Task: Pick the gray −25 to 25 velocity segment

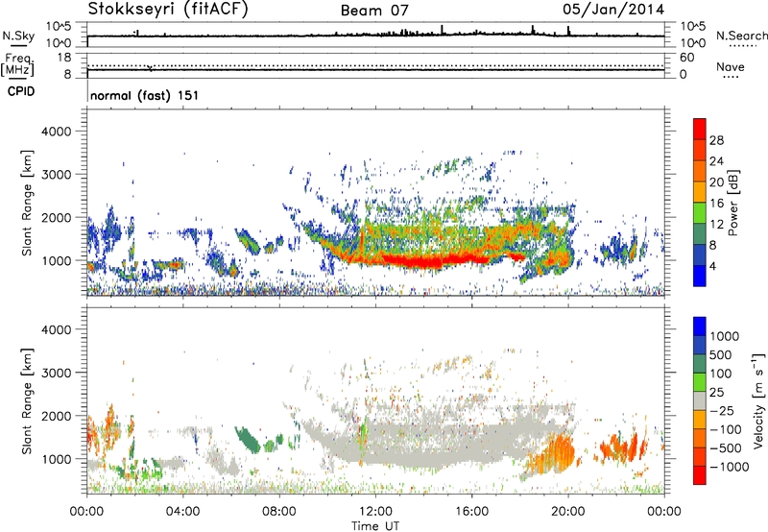Action: click(700, 400)
